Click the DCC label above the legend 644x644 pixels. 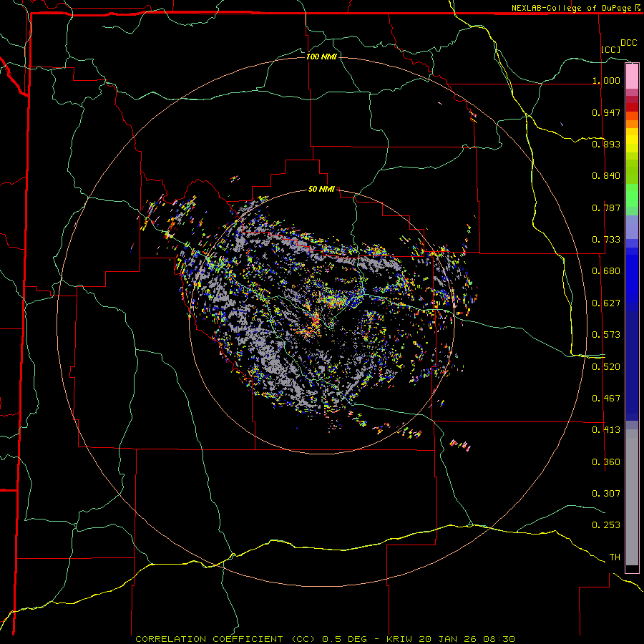[628, 43]
